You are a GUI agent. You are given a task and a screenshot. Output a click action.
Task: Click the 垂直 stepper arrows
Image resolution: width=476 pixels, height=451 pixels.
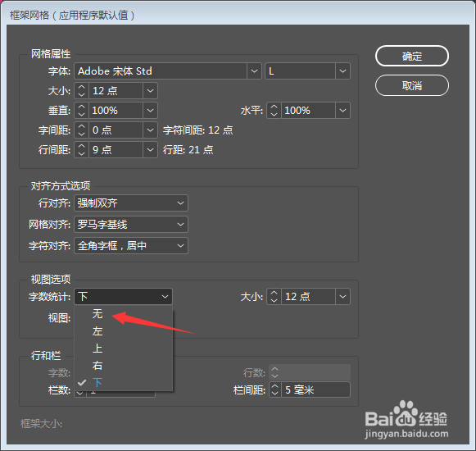coord(81,110)
